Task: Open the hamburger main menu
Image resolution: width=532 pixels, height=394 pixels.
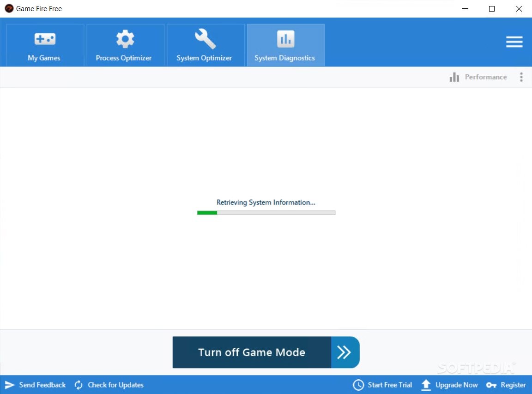Action: point(514,42)
